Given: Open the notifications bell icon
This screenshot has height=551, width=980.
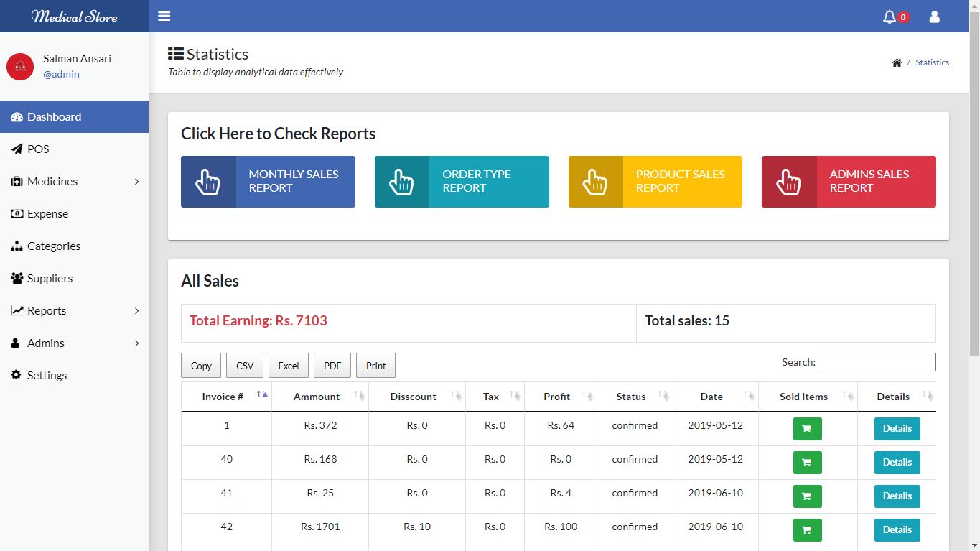Looking at the screenshot, I should point(890,17).
